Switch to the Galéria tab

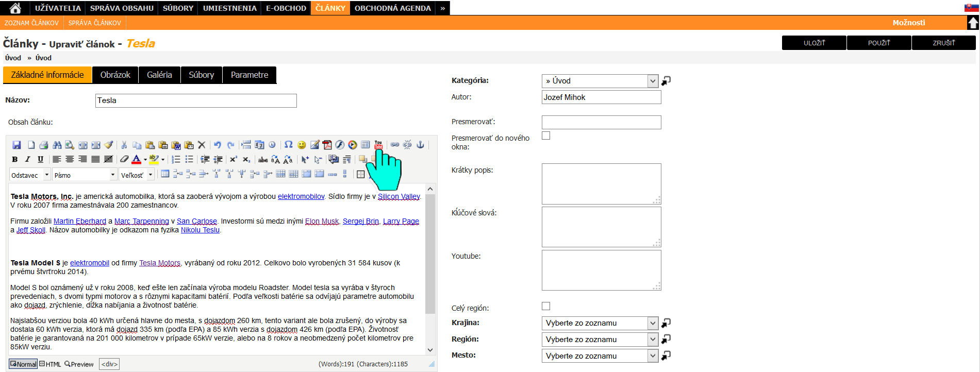[159, 75]
